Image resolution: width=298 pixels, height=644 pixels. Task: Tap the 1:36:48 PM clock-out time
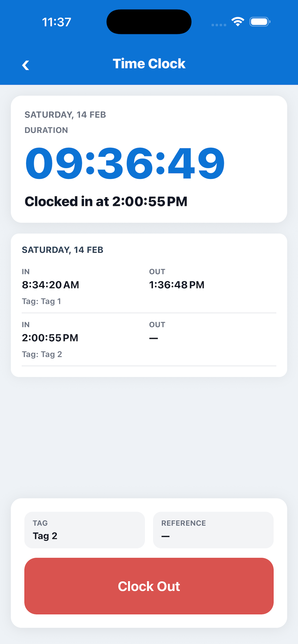(x=177, y=285)
